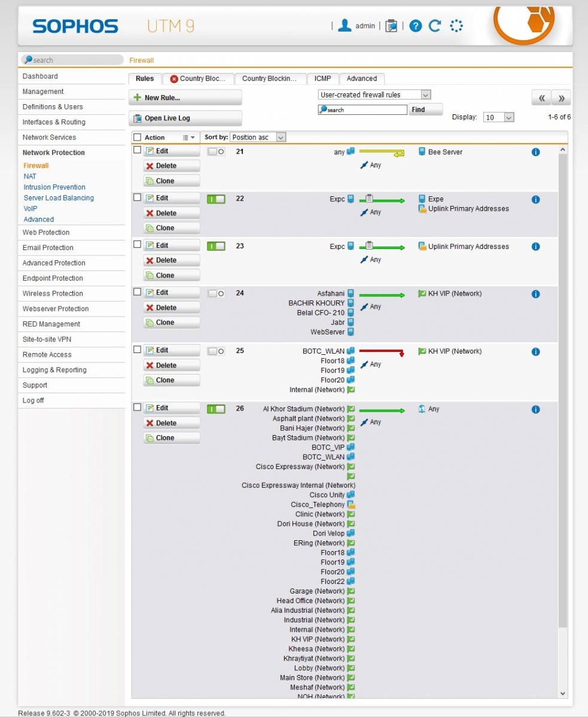Viewport: 588px width, 718px height.
Task: Click the reload icon in header
Action: tap(435, 26)
